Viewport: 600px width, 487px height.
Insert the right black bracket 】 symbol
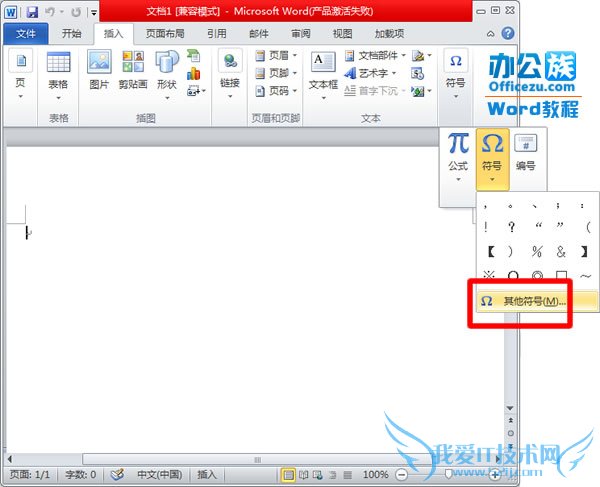[x=584, y=252]
